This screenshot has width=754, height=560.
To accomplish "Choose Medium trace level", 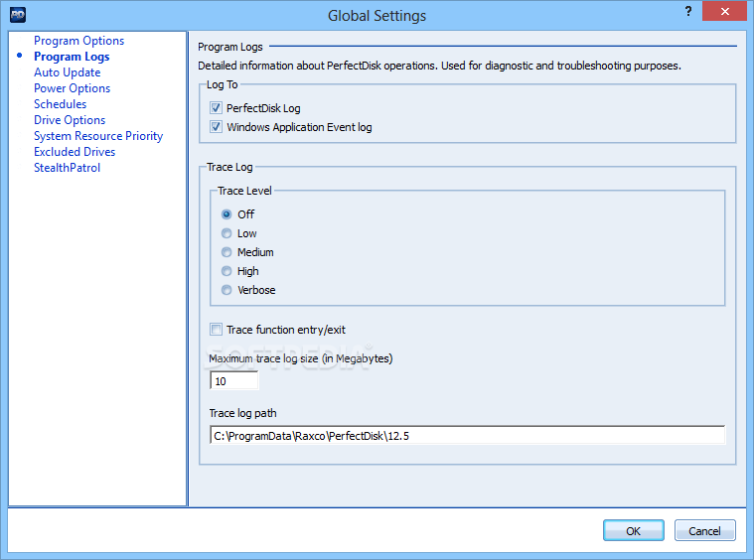I will click(x=226, y=252).
